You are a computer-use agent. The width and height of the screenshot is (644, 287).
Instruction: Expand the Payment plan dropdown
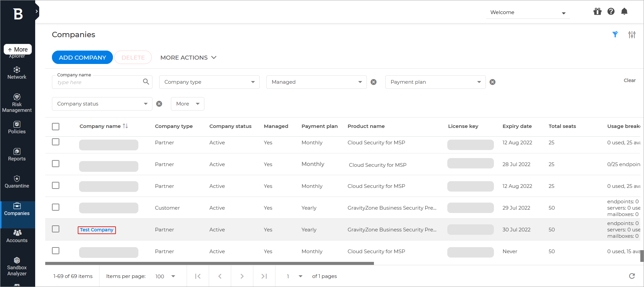pos(435,82)
